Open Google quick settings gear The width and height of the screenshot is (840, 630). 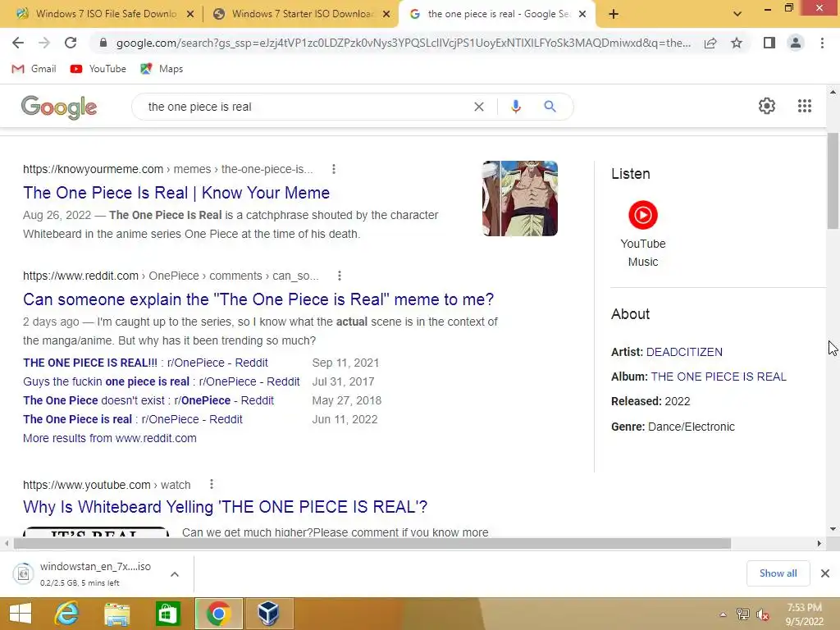767,106
